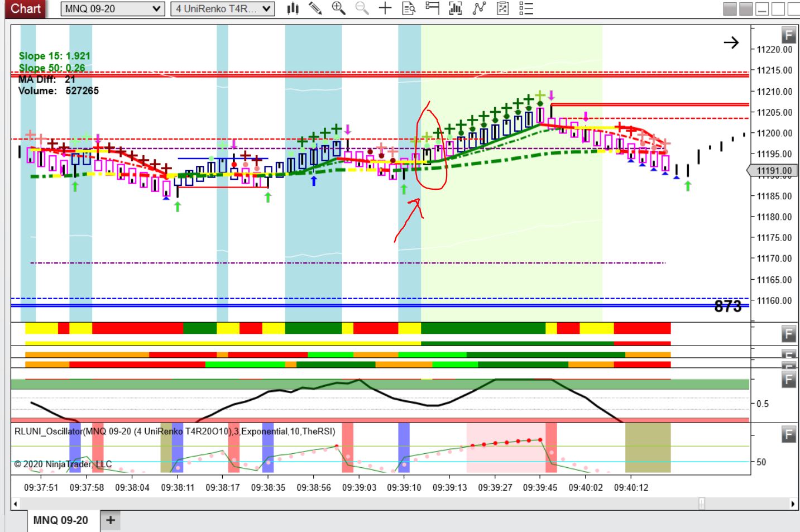Open the 4 UniRenko interval dropdown
This screenshot has width=800, height=532.
click(x=223, y=9)
